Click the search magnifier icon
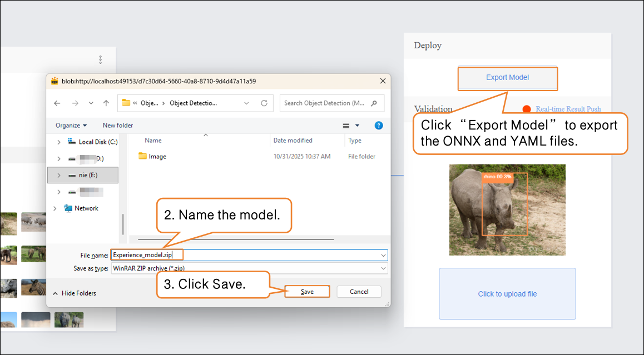 pyautogui.click(x=374, y=103)
